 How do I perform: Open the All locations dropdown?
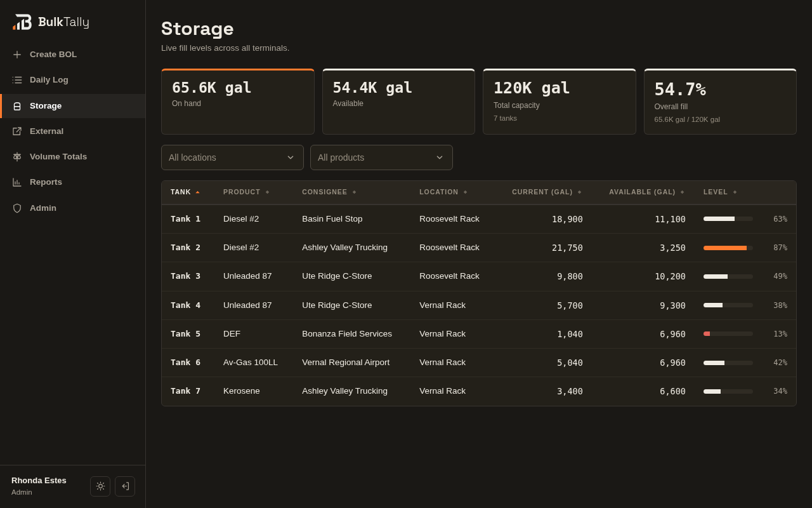click(x=232, y=157)
